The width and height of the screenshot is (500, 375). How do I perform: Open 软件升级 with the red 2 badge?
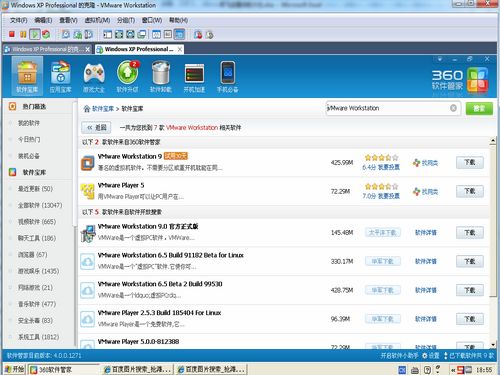coord(127,76)
